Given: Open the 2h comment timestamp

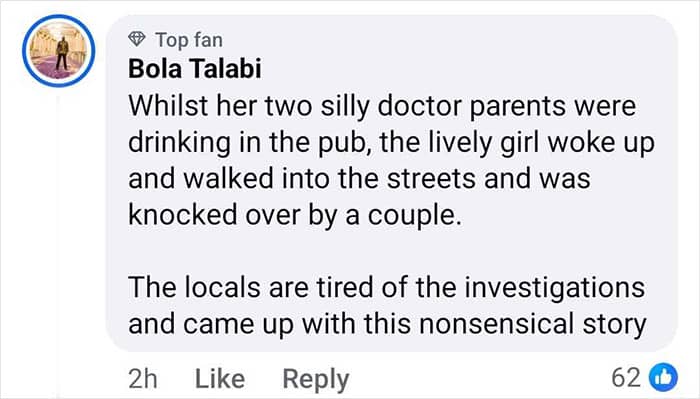Looking at the screenshot, I should [x=143, y=378].
